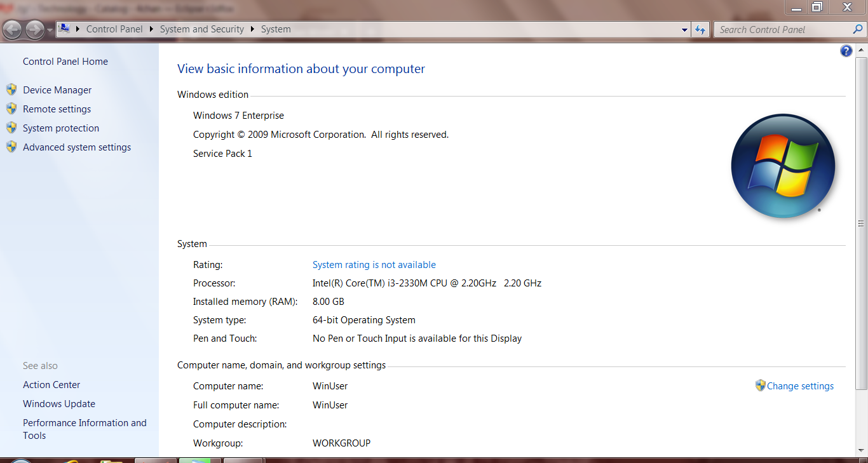Open Windows Update link
The image size is (868, 463).
click(x=59, y=404)
